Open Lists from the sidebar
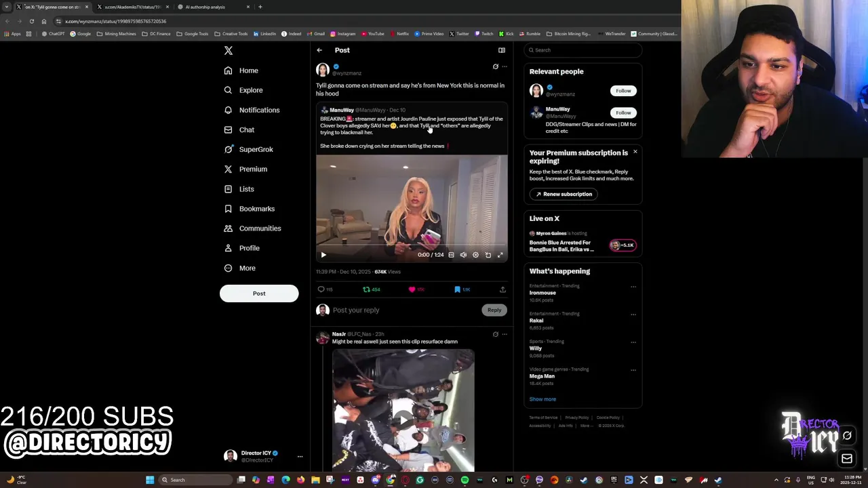Viewport: 868px width, 488px height. [239, 189]
